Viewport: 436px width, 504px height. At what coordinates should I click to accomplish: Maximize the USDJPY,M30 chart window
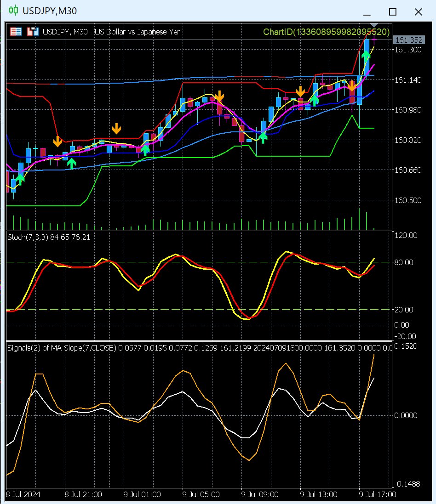393,12
